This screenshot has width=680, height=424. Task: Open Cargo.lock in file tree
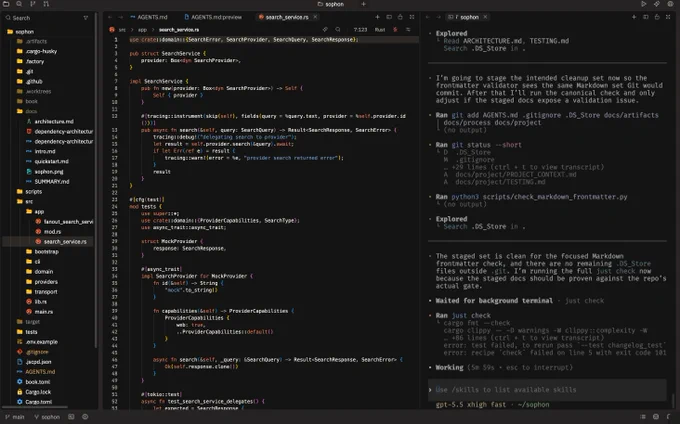click(34, 391)
